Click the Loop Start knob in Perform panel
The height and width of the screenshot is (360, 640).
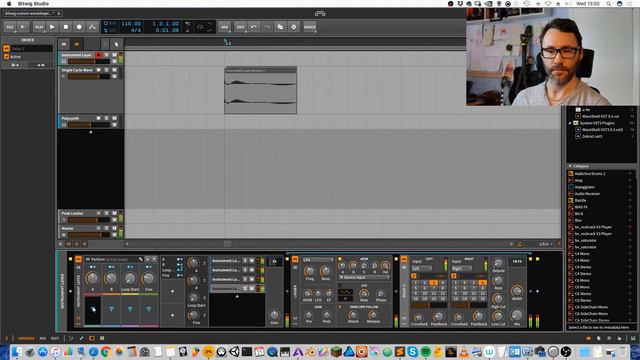pyautogui.click(x=130, y=279)
